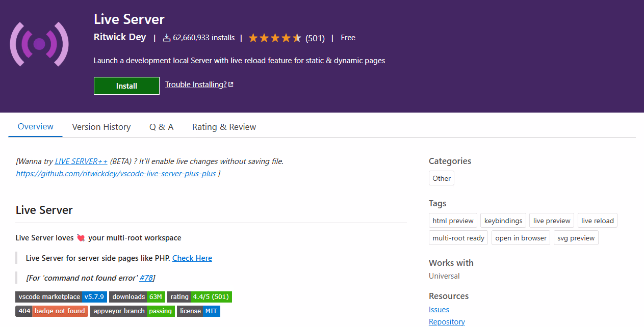Open the vscode-live-server-plus-plus GitHub URL

point(116,173)
